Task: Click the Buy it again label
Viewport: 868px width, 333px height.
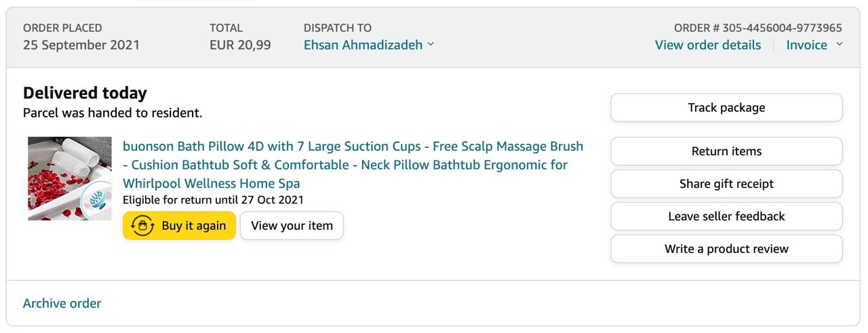Action: click(x=193, y=226)
